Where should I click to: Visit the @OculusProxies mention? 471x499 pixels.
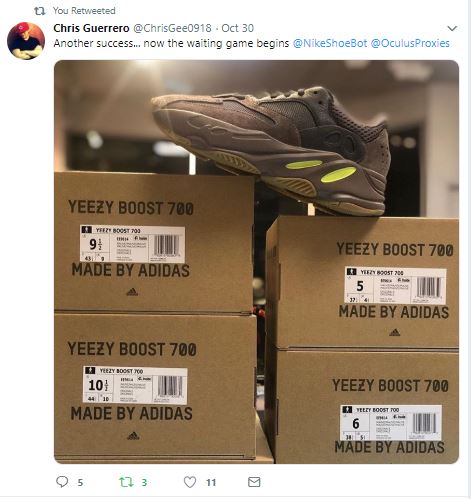click(410, 43)
